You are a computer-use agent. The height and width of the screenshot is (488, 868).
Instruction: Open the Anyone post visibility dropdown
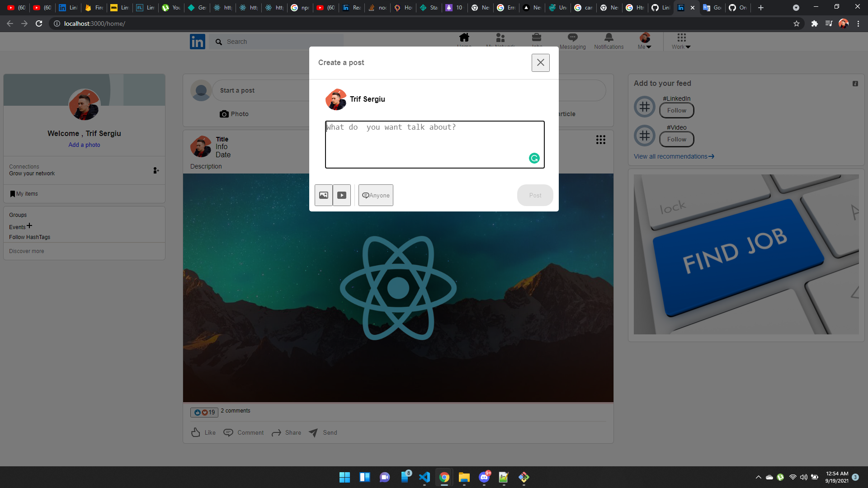tap(375, 195)
